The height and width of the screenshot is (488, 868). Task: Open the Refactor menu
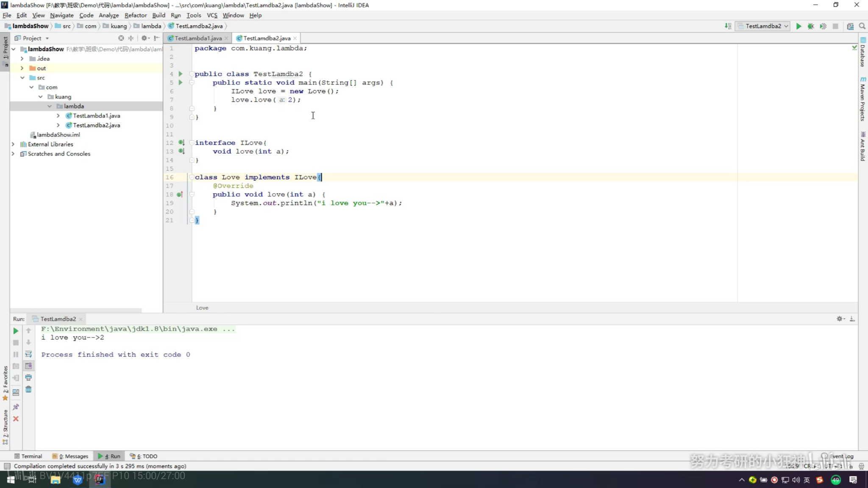pos(136,15)
